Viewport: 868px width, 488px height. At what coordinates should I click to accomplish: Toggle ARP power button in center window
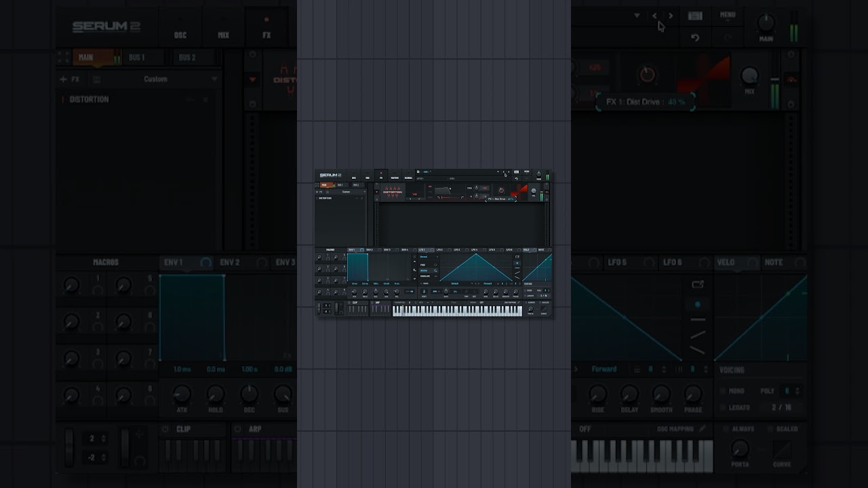[372, 302]
